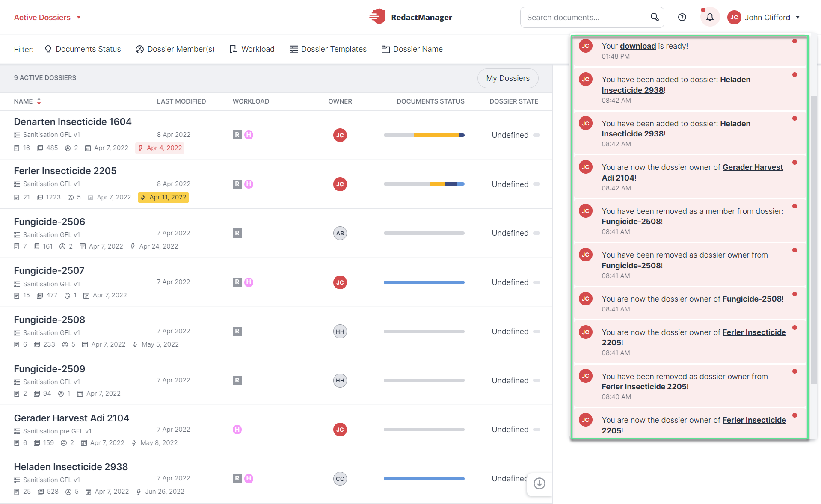Click the H workload badge for Ferler Insecticide 2205
Viewport: 821px width, 504px height.
(x=249, y=184)
